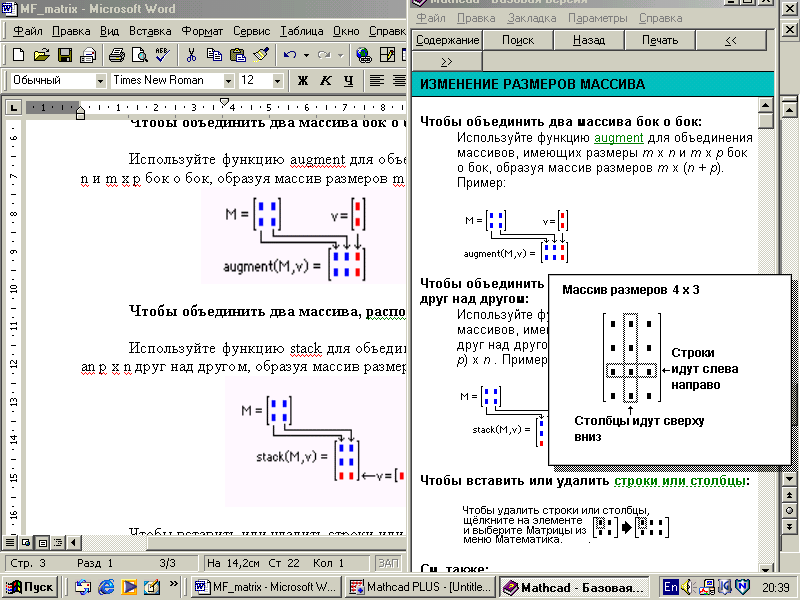Viewport: 800px width, 600px height.
Task: Save the document with the floppy disk icon
Action: (x=65, y=55)
